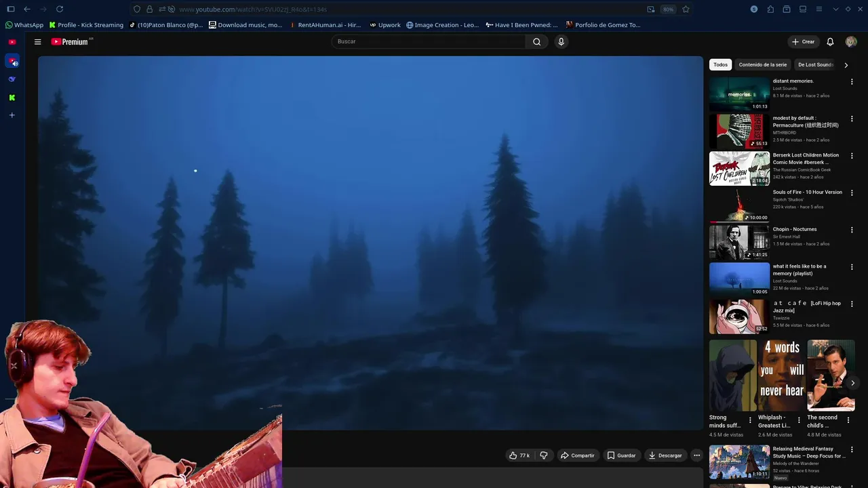
Task: Open WhatsApp bookmark
Action: coord(24,25)
